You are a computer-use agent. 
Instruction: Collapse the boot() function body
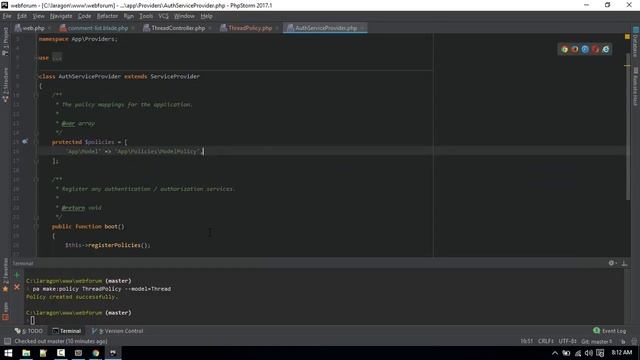point(36,227)
